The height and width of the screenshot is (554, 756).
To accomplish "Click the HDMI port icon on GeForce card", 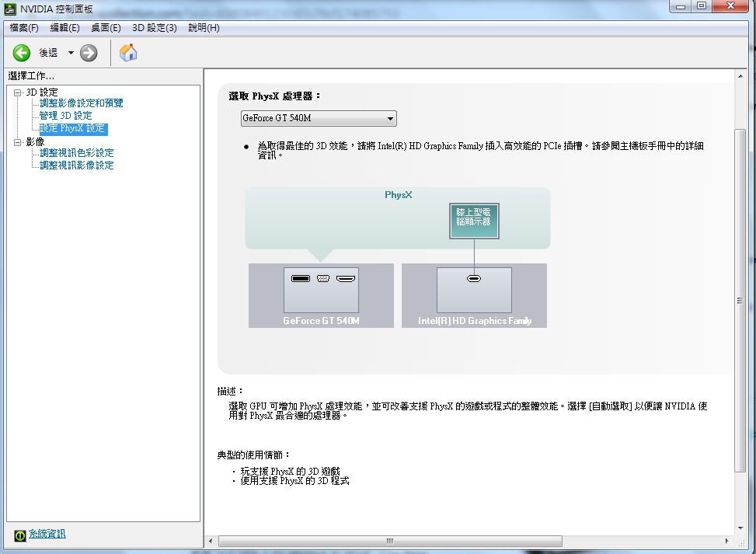I will 346,278.
